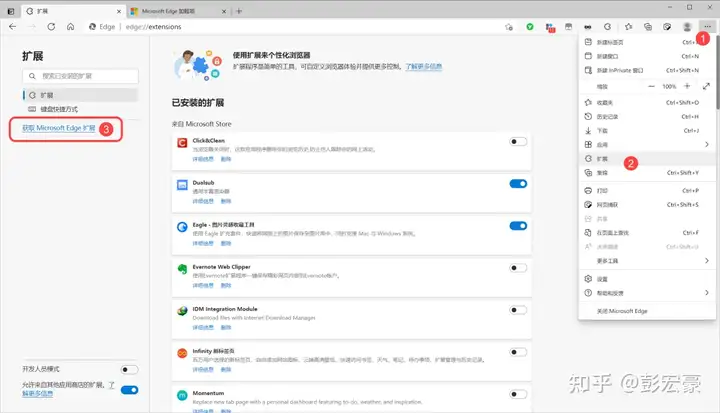Select Keyboard shortcuts (键盘快捷方式) in sidebar
Screen dimensions: 720x413
point(80,109)
